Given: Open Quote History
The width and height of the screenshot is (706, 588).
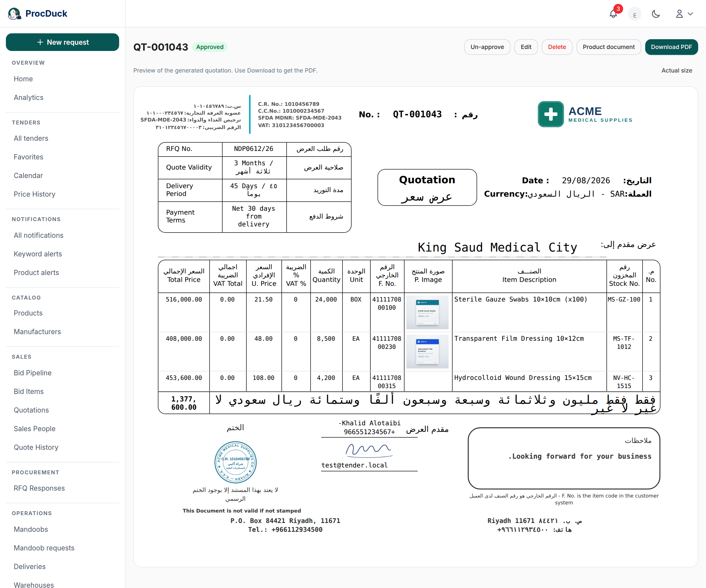Looking at the screenshot, I should [36, 448].
